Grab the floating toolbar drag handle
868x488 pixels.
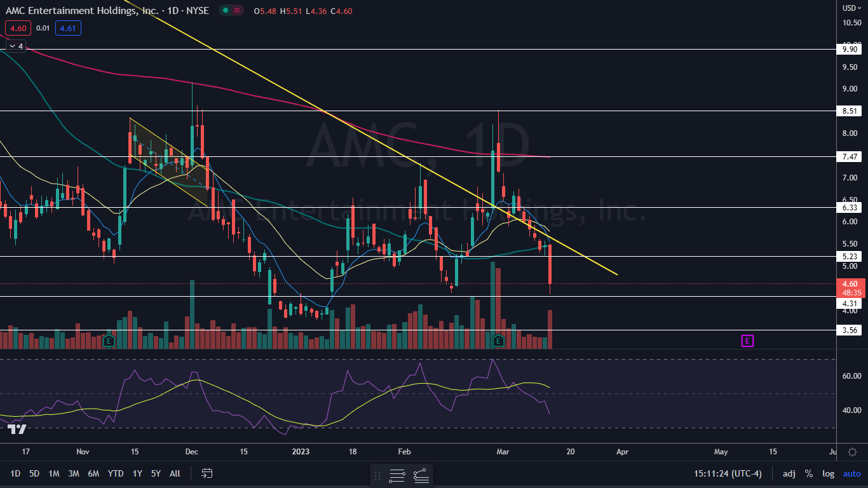pos(377,475)
